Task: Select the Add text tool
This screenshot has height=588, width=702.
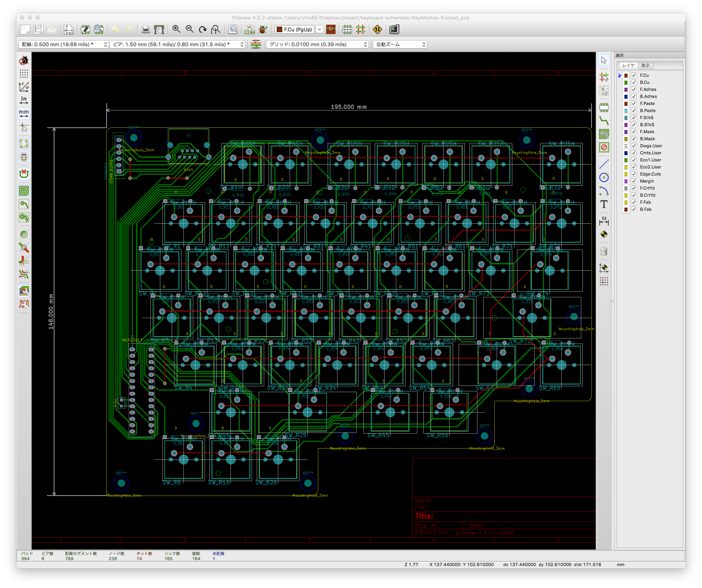Action: [604, 204]
